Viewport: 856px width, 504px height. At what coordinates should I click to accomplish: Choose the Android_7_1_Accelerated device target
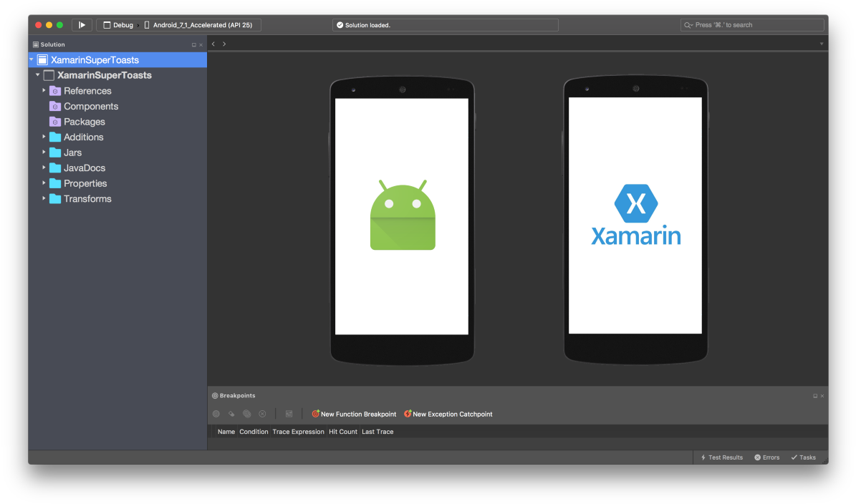click(x=198, y=25)
